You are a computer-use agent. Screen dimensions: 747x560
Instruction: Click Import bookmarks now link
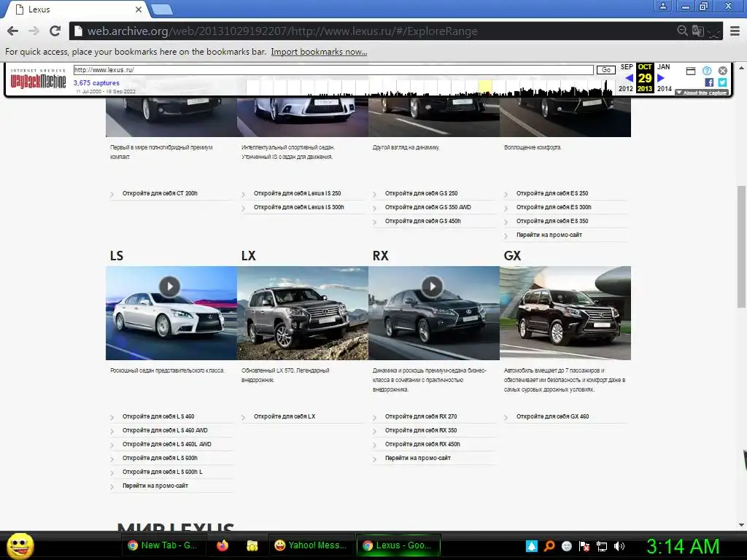(x=320, y=52)
